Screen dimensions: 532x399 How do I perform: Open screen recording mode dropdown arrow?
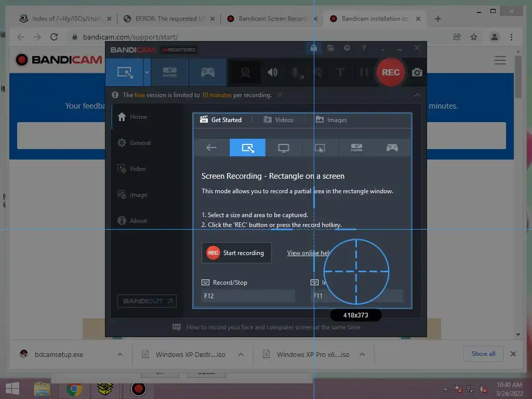tap(147, 72)
